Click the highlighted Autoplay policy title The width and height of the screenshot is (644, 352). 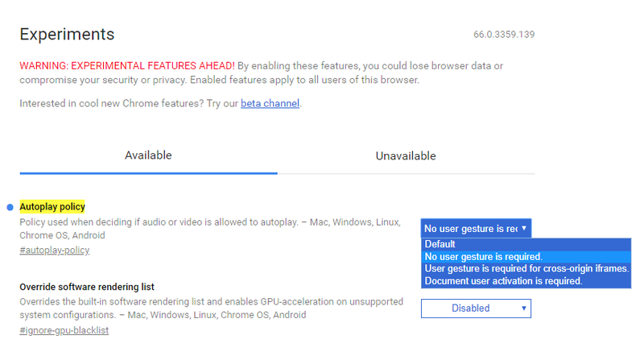coord(52,206)
